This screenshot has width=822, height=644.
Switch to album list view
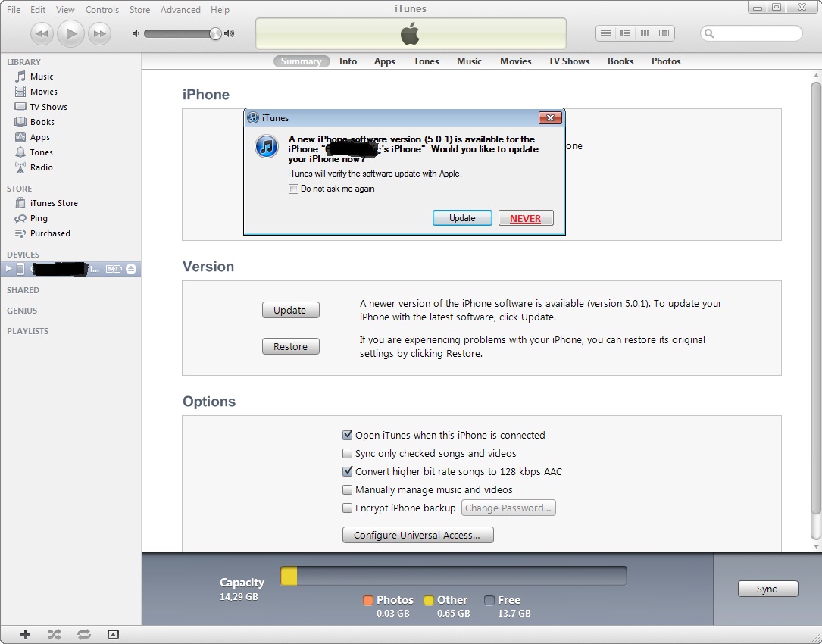(x=625, y=33)
